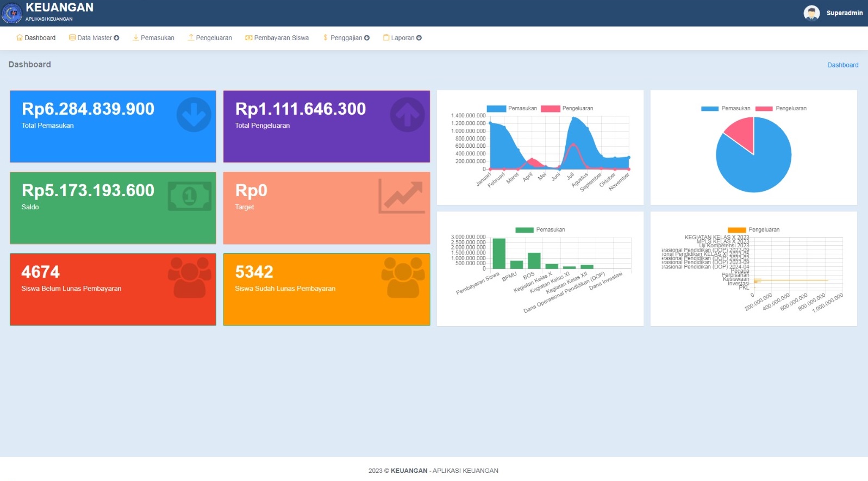Image resolution: width=868 pixels, height=481 pixels.
Task: Click the Superadmin user avatar
Action: [811, 13]
